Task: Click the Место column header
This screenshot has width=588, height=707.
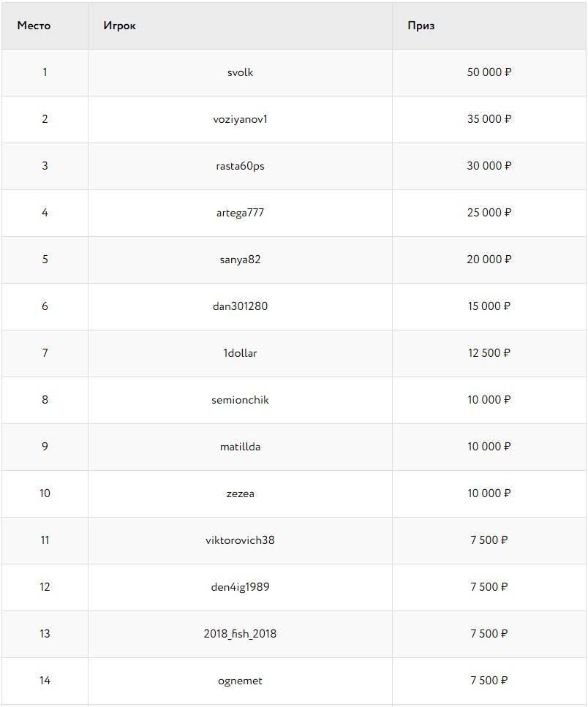Action: point(34,26)
